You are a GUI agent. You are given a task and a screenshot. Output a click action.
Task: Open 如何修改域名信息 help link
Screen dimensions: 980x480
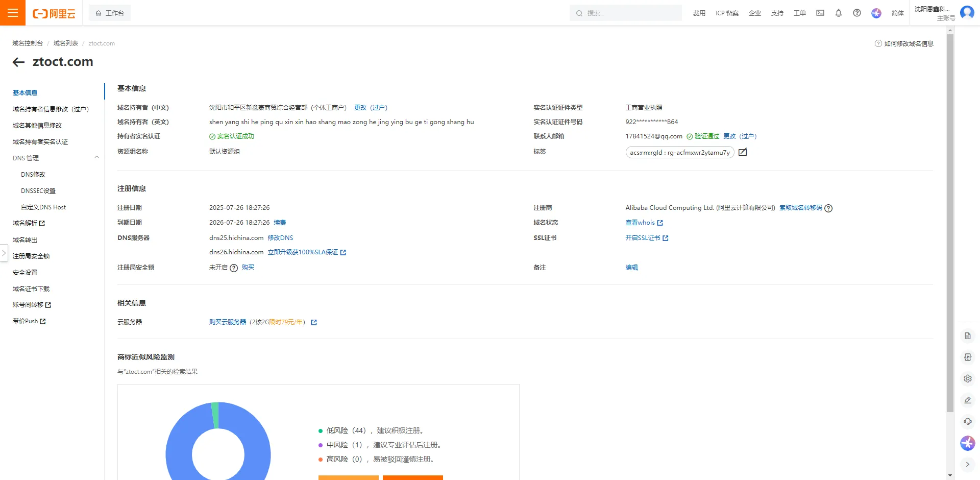[904, 44]
